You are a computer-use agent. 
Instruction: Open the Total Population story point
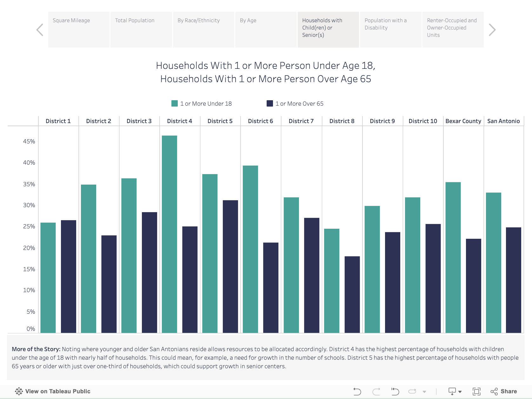coord(141,29)
